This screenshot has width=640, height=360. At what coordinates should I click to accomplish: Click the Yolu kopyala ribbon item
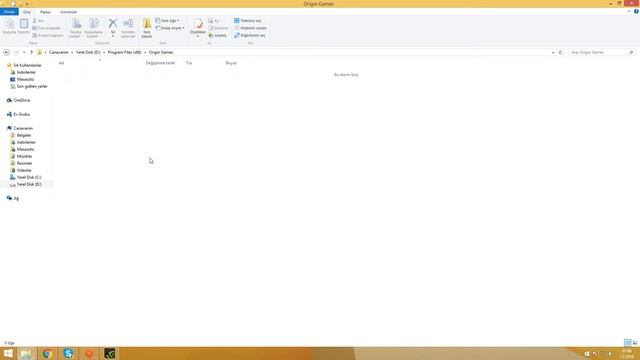coord(47,28)
